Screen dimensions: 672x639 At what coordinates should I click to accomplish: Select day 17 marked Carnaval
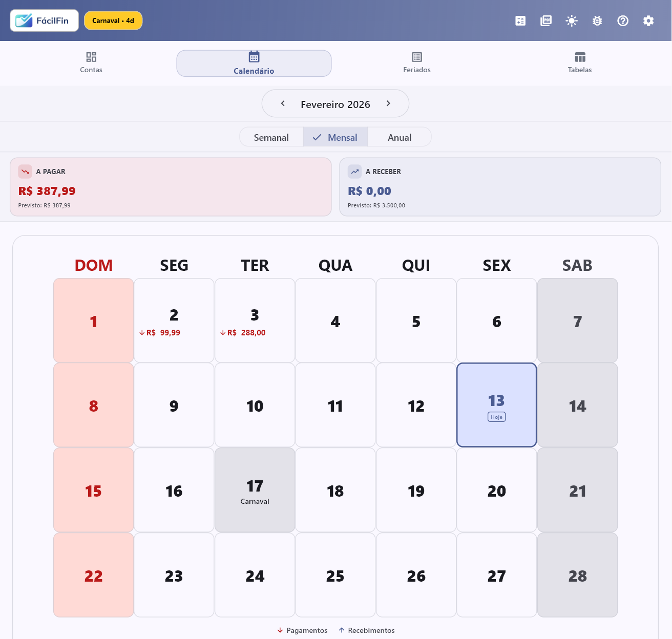tap(255, 490)
